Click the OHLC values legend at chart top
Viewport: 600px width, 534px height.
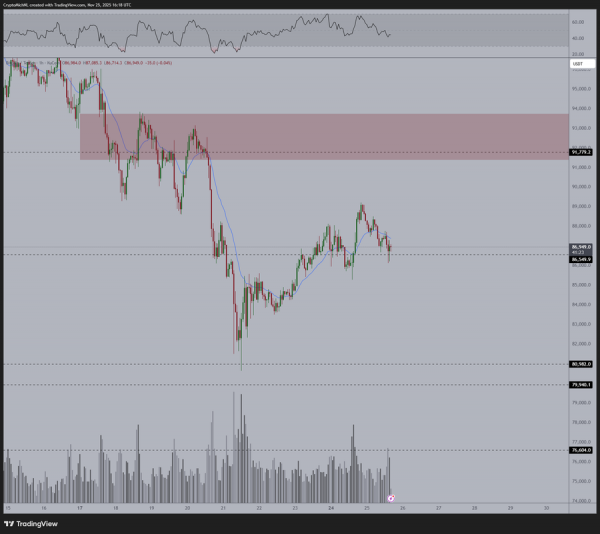click(117, 63)
